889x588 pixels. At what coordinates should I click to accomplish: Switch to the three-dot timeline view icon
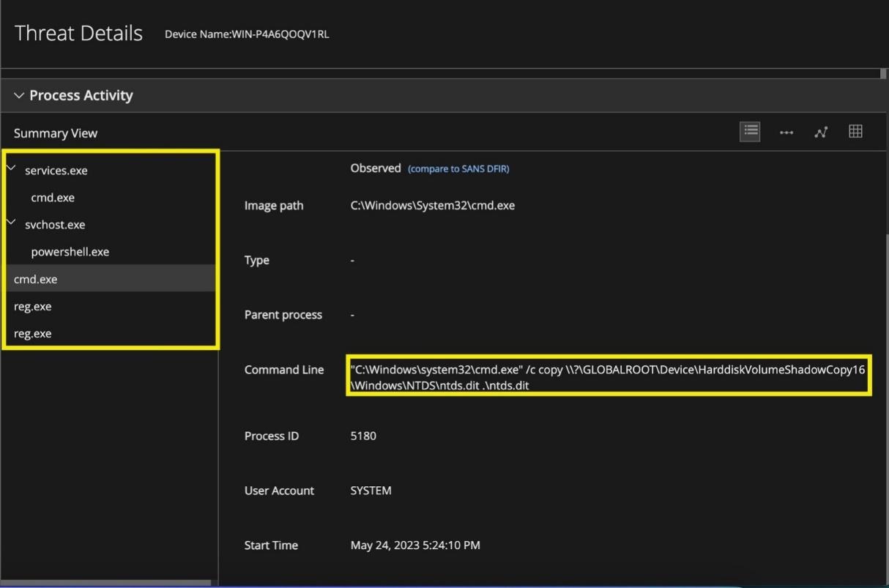coord(786,133)
